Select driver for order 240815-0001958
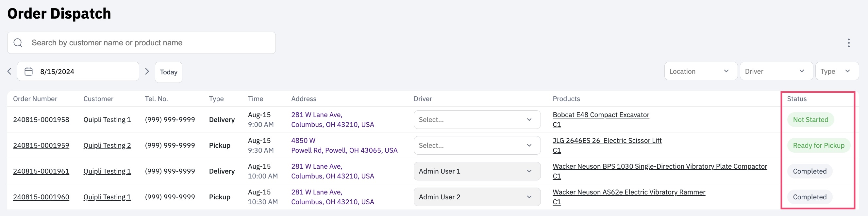The width and height of the screenshot is (868, 216). [x=477, y=119]
